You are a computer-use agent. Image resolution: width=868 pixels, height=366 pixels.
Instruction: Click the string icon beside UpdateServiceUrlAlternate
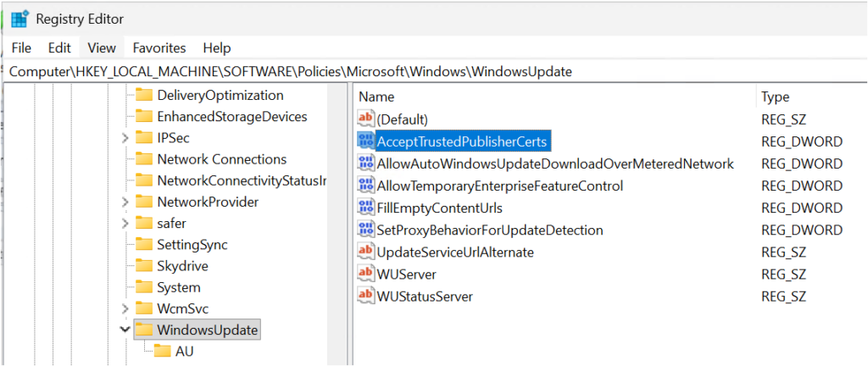point(366,252)
